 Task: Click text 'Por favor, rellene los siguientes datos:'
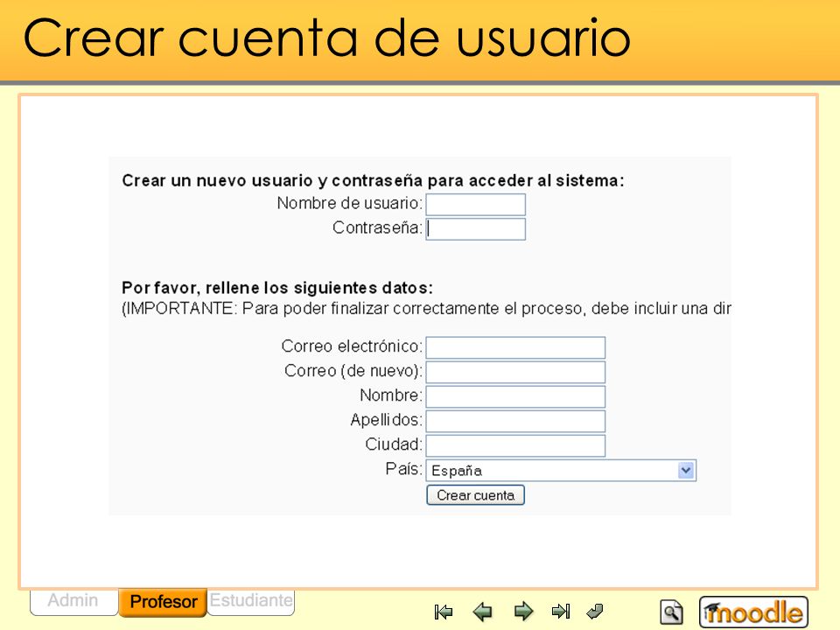277,288
